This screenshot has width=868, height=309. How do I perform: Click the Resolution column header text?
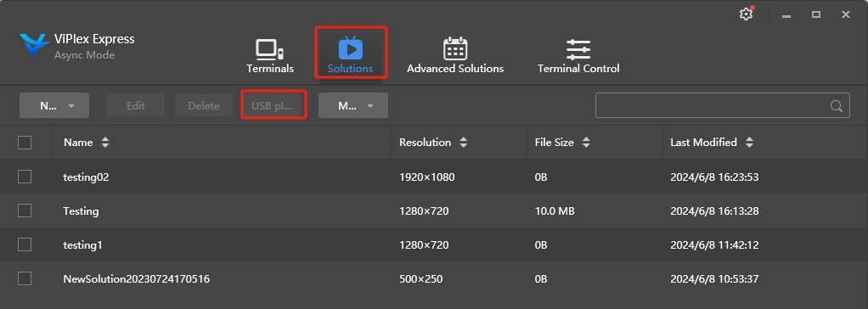(426, 143)
